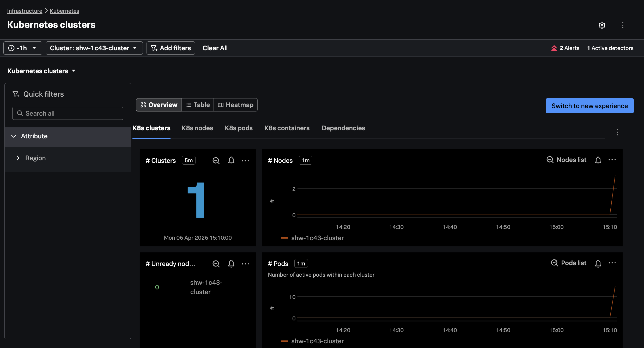Click bell icon in # Pods panel
Viewport: 644px width, 348px height.
(598, 263)
